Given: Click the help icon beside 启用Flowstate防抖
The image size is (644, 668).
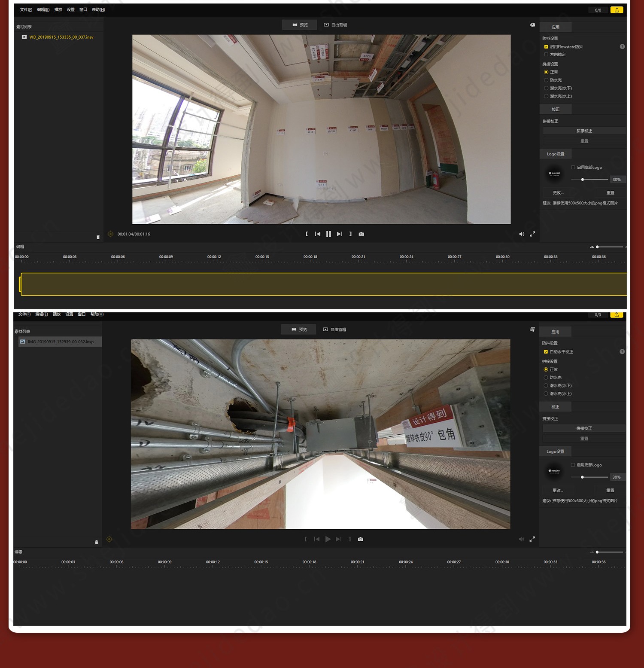Looking at the screenshot, I should [x=622, y=46].
